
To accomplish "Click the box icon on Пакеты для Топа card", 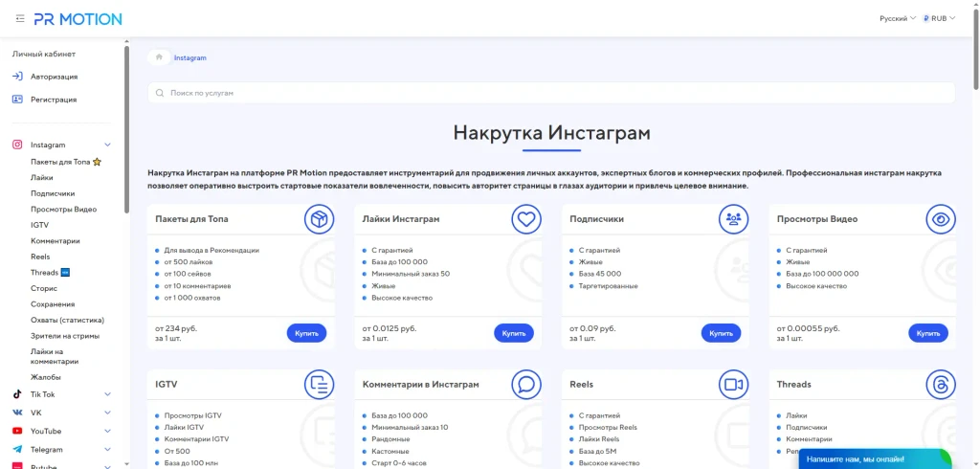I will [x=320, y=219].
